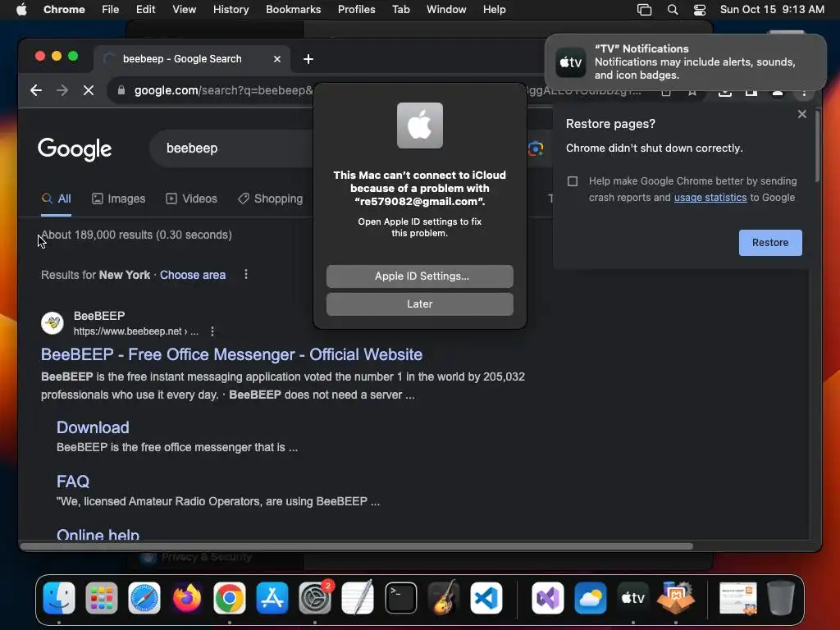Image resolution: width=840 pixels, height=630 pixels.
Task: Open the Edit menu
Action: point(145,9)
